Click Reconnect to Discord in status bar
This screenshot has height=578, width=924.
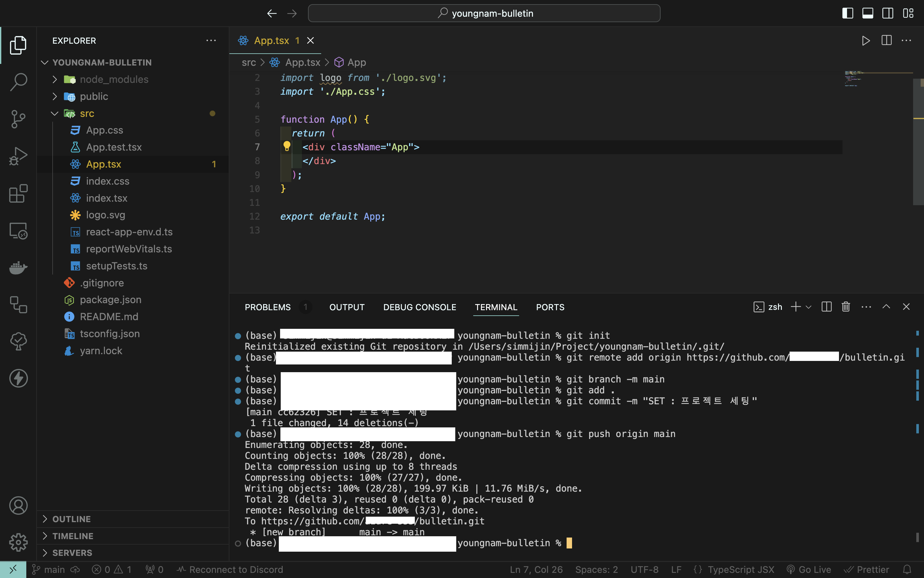230,570
